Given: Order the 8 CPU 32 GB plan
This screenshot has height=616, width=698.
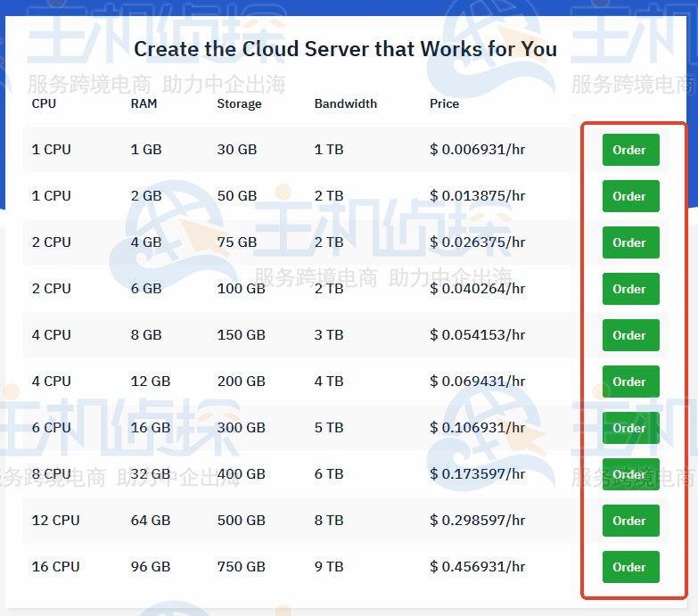Looking at the screenshot, I should [x=630, y=474].
